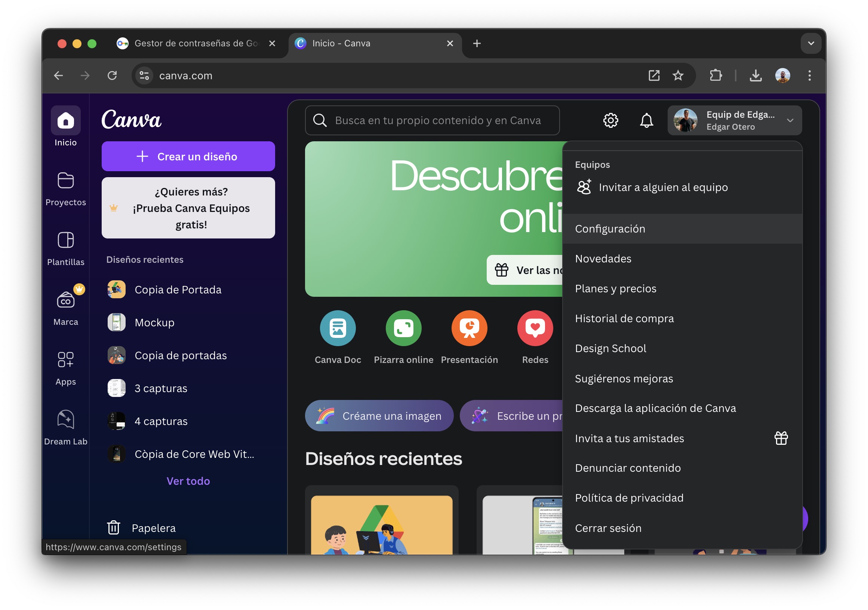Click the Canva logo

tap(132, 120)
